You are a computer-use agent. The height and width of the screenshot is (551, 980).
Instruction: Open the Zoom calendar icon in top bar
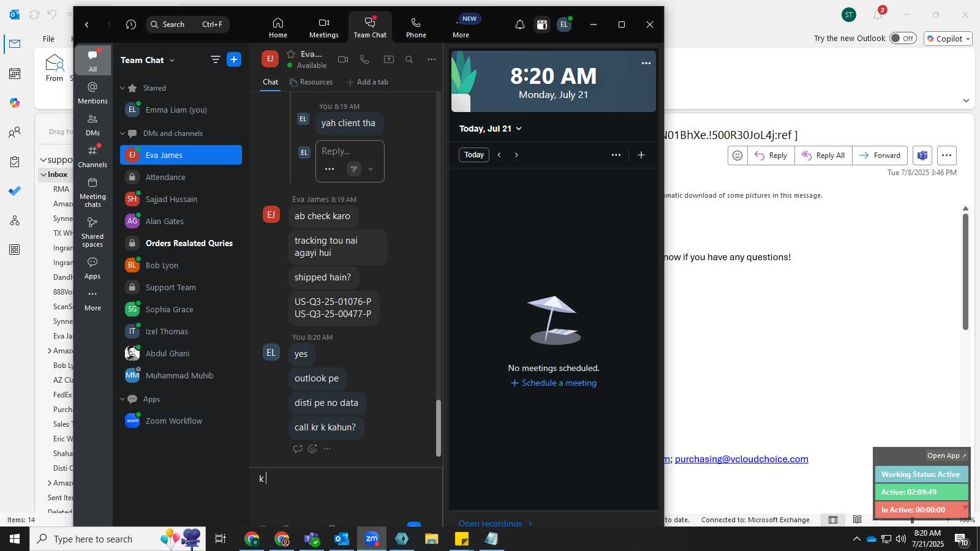tap(541, 24)
